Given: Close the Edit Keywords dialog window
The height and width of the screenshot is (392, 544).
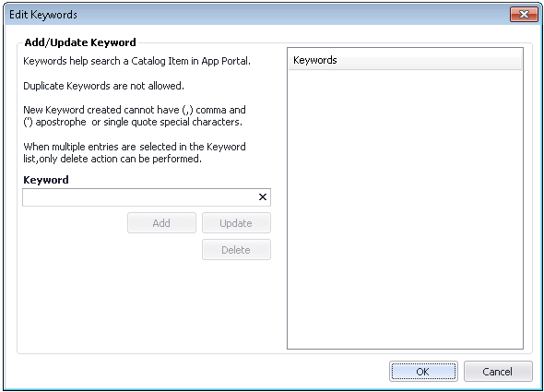Looking at the screenshot, I should 524,14.
